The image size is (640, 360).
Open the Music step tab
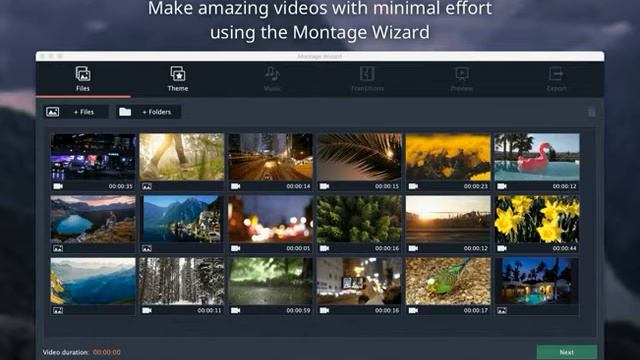tap(272, 79)
